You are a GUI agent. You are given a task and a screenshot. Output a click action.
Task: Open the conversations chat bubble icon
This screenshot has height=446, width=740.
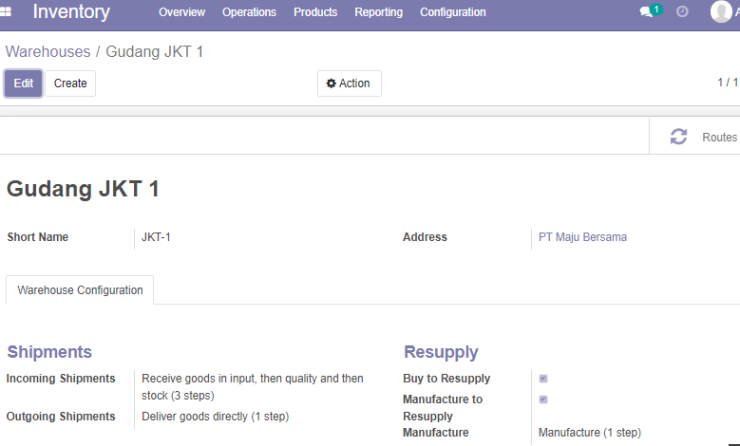click(646, 12)
